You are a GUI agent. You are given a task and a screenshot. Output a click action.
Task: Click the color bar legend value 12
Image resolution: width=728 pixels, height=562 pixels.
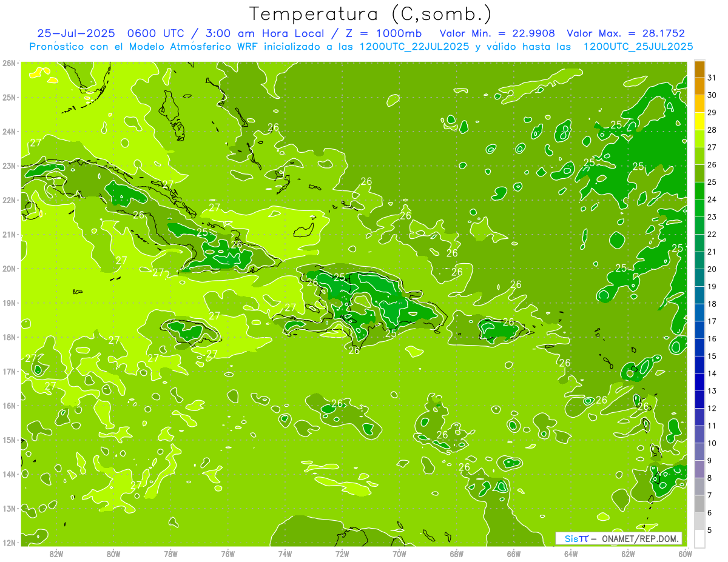coord(712,408)
